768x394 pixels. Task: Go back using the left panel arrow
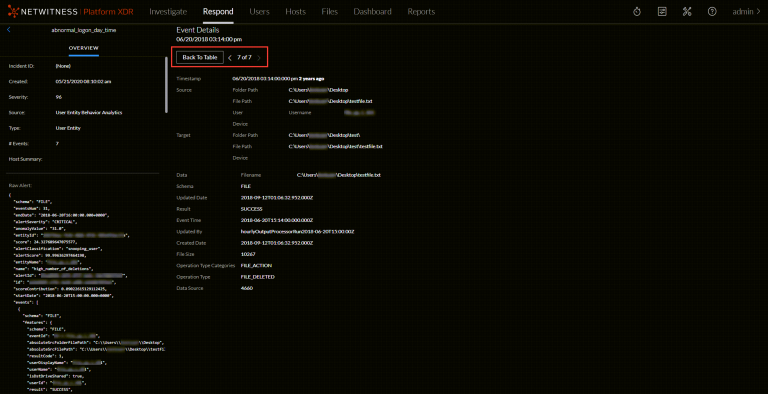tap(9, 30)
